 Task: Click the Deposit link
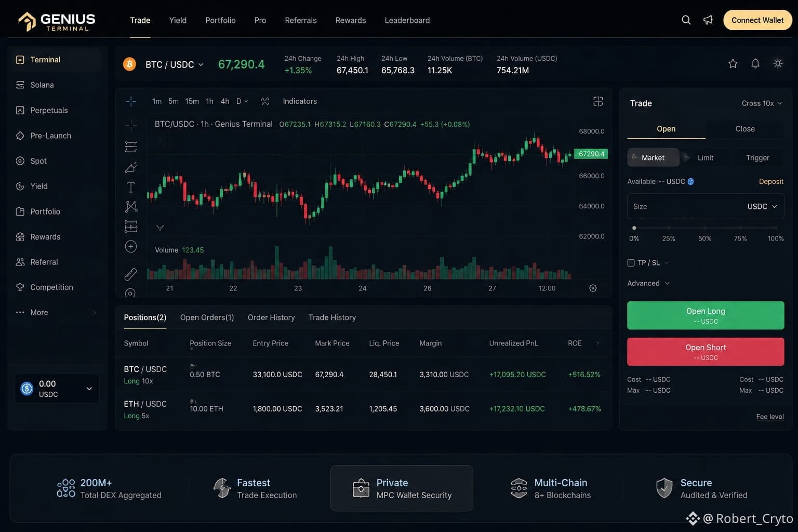[771, 182]
